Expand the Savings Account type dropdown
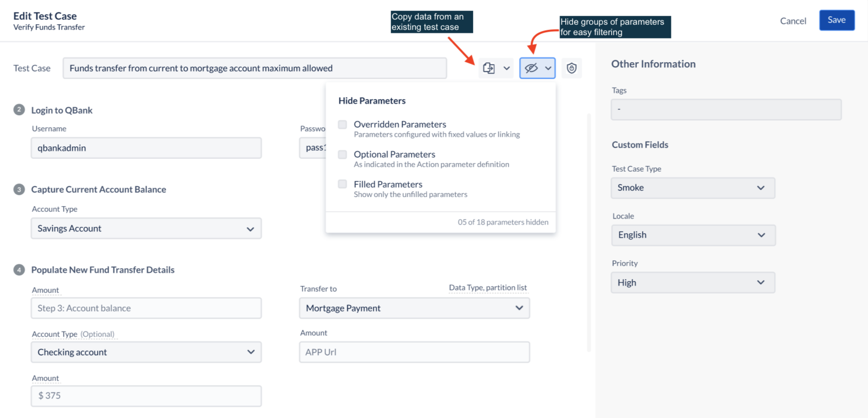Screen dimensions: 868x418 pos(146,229)
